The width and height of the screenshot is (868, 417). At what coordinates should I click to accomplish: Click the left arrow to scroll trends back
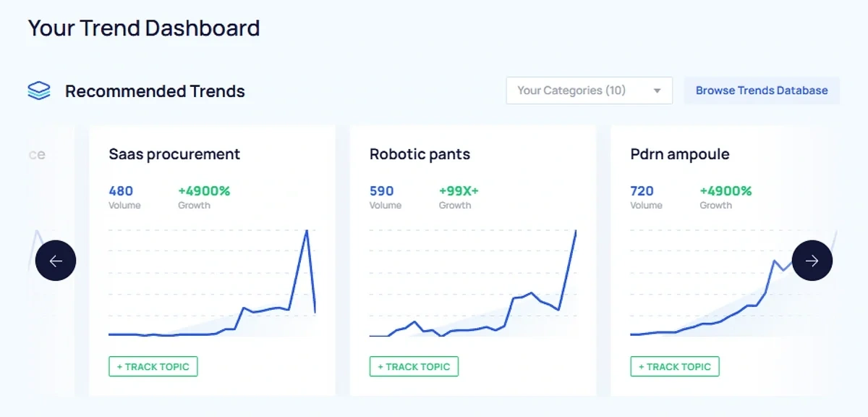[56, 260]
